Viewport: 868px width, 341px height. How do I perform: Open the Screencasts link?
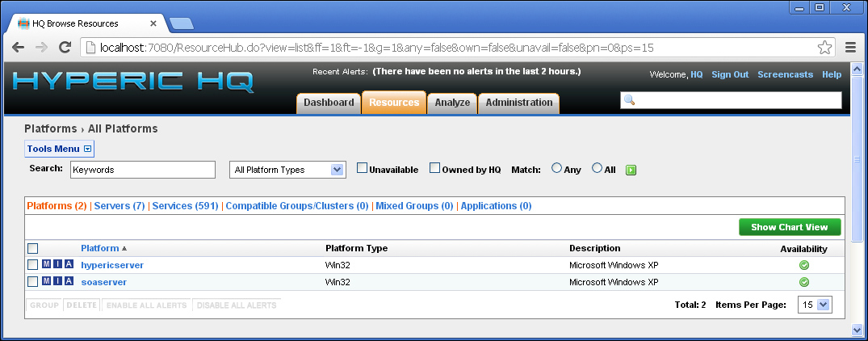click(786, 74)
